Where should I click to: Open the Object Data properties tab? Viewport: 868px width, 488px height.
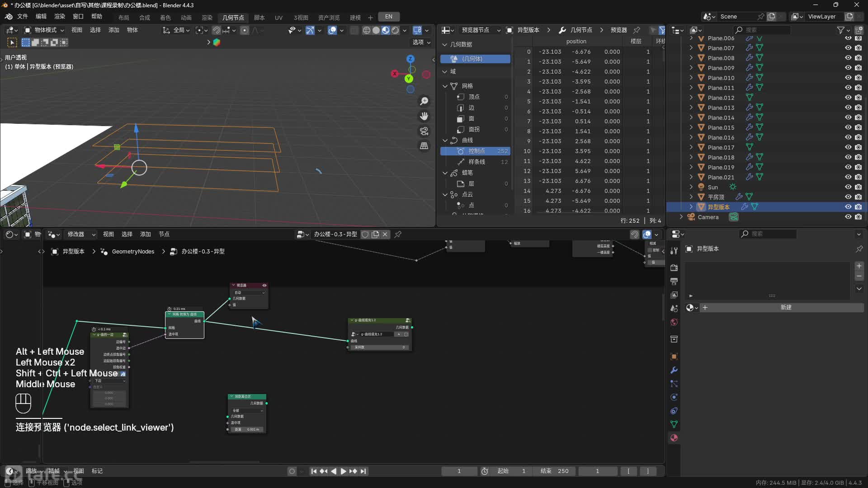pyautogui.click(x=674, y=424)
